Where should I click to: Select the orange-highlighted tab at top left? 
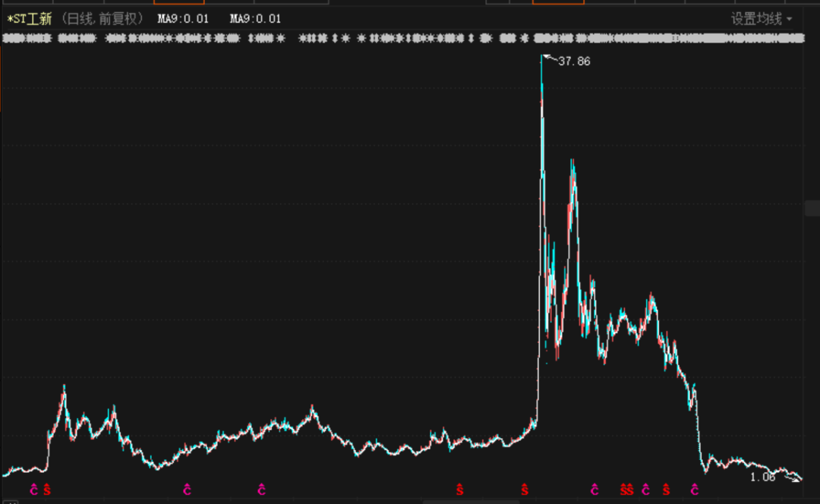178,2
